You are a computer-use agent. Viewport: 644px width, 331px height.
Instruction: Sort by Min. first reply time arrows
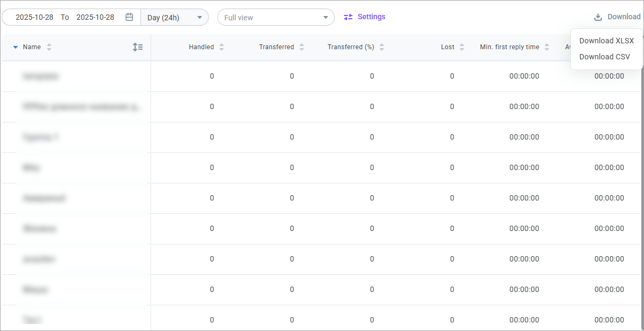click(547, 47)
